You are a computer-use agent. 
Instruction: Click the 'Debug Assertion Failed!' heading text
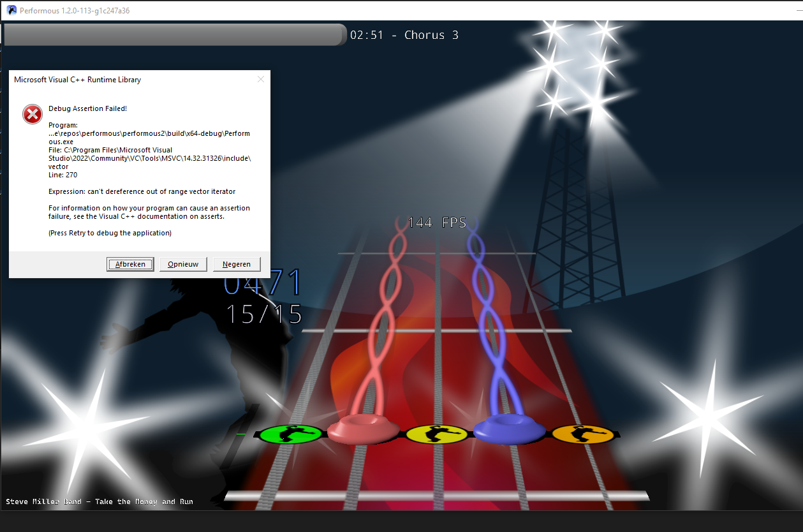pyautogui.click(x=87, y=108)
